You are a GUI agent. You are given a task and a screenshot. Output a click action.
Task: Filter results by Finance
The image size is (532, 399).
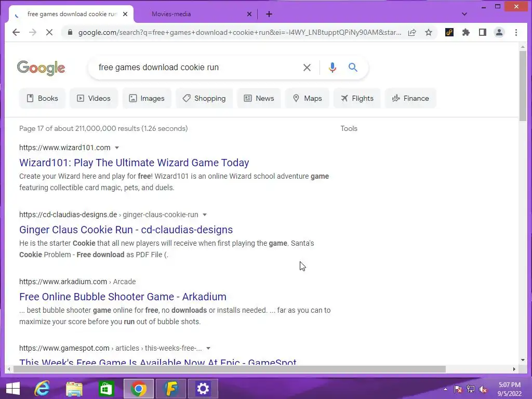tap(410, 98)
